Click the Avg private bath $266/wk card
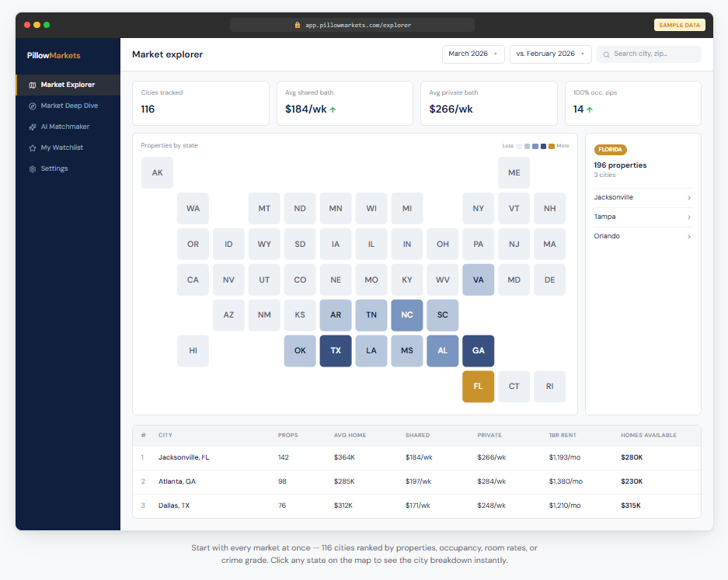728x580 pixels. pyautogui.click(x=489, y=103)
